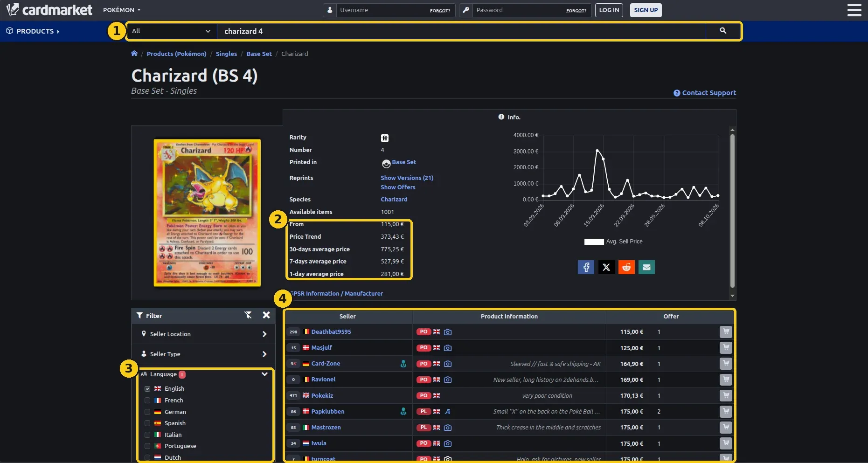Open the Base Set breadcrumb link
The image size is (868, 463).
[x=259, y=54]
